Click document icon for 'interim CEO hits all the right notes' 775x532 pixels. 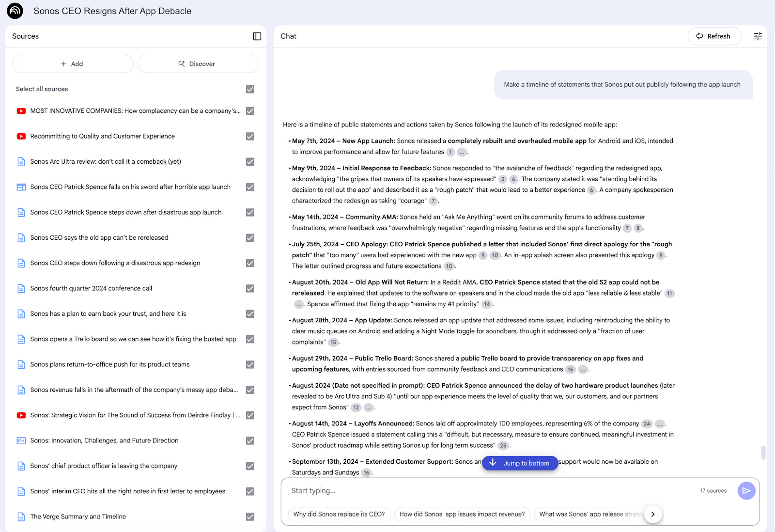point(21,491)
